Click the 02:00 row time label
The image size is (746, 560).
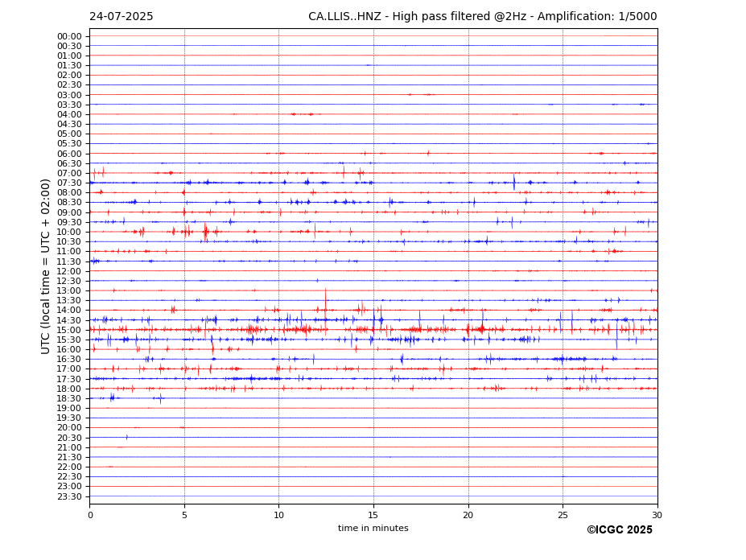[69, 75]
